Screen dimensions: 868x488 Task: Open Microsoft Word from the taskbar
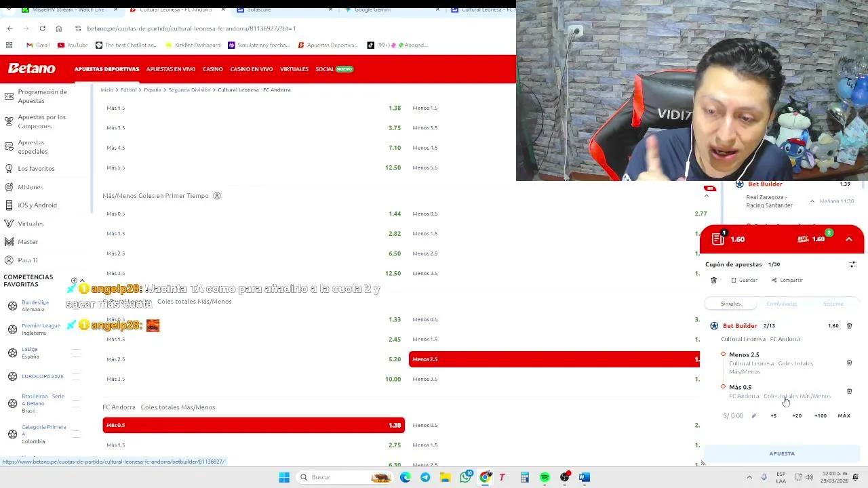(x=584, y=477)
